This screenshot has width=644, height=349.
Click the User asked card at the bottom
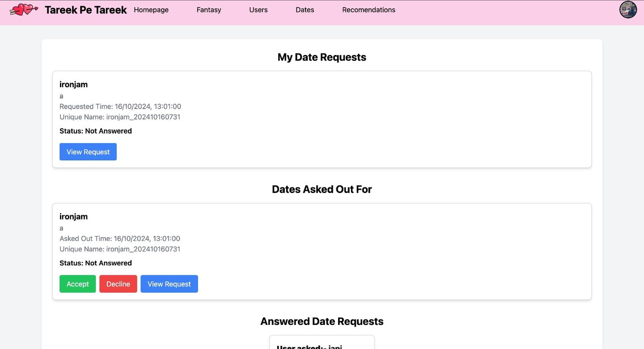(x=322, y=342)
